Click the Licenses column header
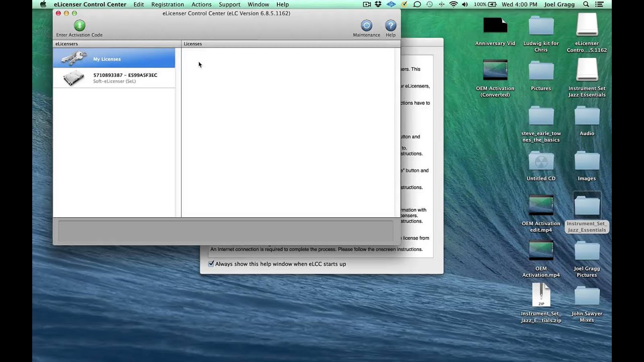Image resolution: width=644 pixels, height=362 pixels. pos(291,44)
